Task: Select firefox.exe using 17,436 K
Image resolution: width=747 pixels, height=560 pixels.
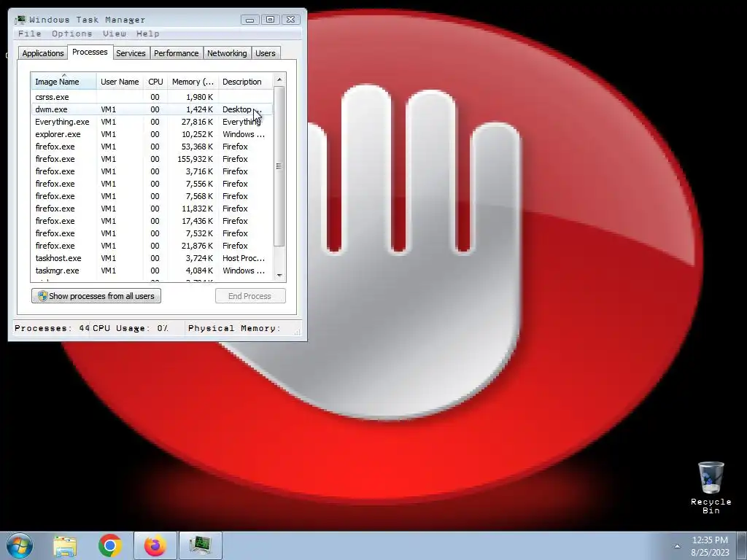Action: (x=152, y=220)
